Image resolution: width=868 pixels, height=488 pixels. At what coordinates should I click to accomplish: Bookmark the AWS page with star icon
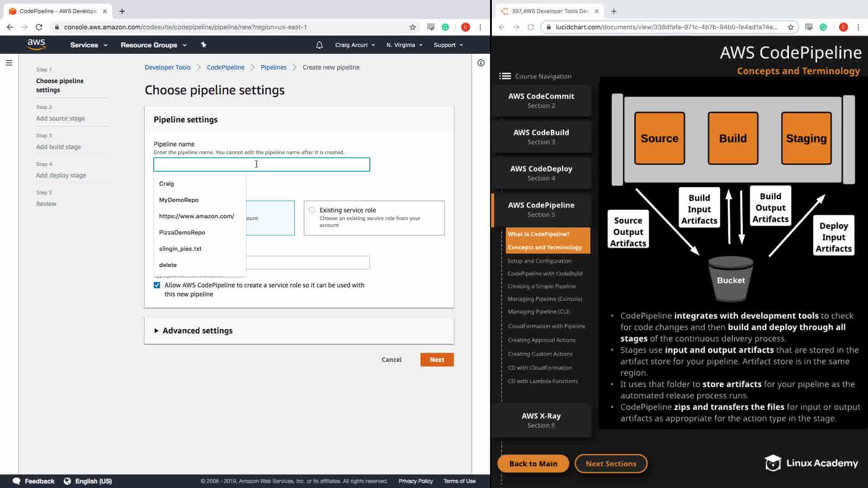click(x=412, y=27)
